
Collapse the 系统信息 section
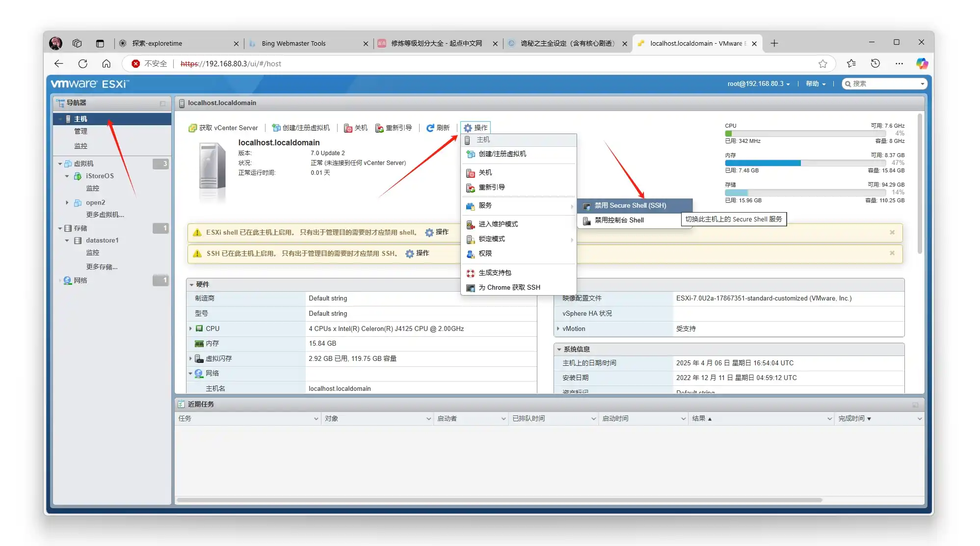(559, 349)
